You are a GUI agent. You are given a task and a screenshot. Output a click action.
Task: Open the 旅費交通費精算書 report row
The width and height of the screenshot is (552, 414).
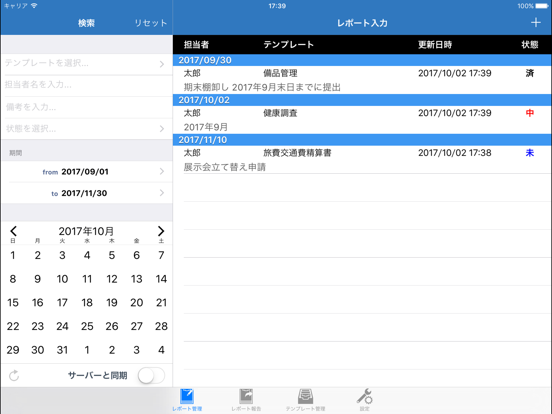pyautogui.click(x=362, y=159)
